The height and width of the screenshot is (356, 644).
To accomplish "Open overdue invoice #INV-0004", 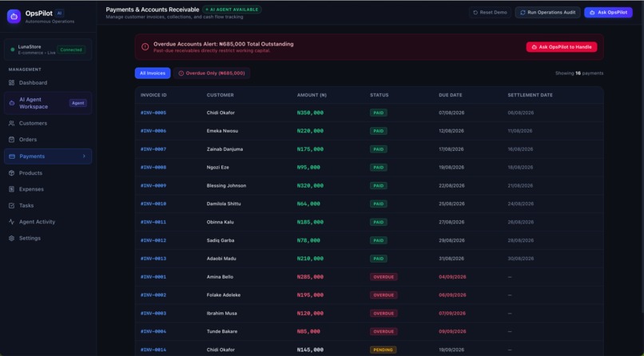I will tap(153, 331).
